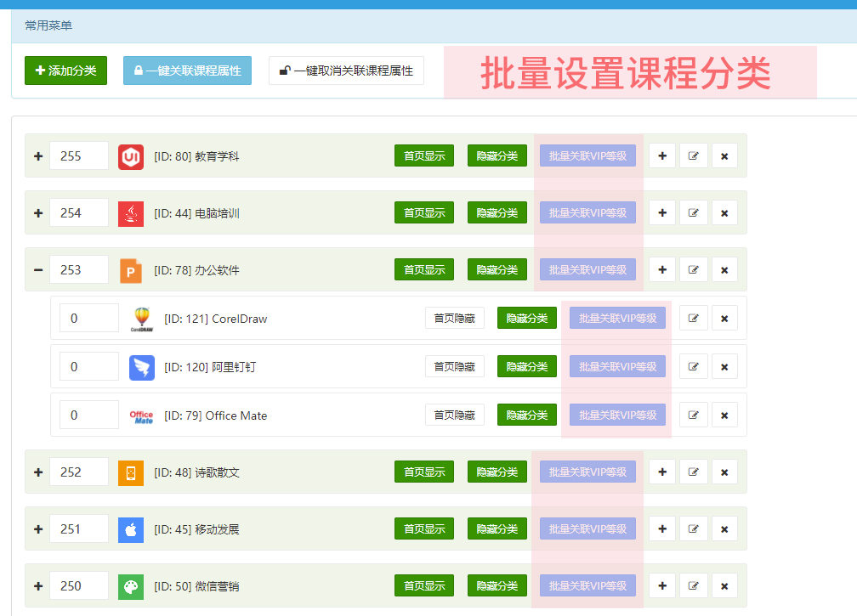Image resolution: width=857 pixels, height=616 pixels.
Task: Click the 诗歌散文 orange icon
Action: (x=131, y=473)
